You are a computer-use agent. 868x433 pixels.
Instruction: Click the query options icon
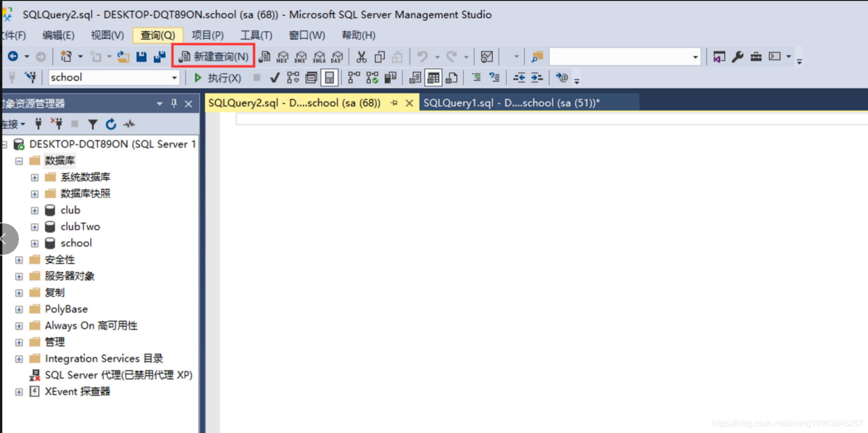[x=311, y=78]
